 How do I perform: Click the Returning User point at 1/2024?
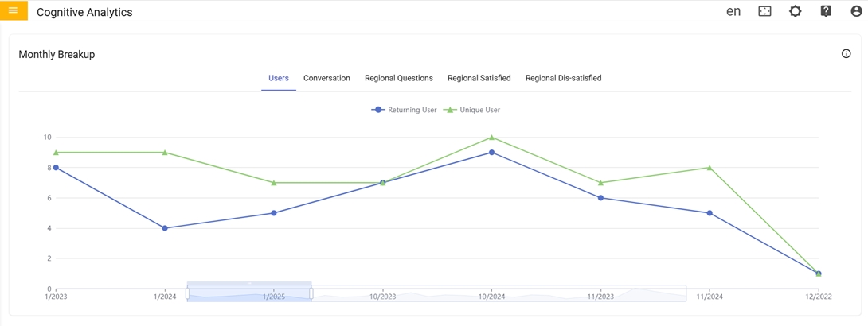pos(165,228)
